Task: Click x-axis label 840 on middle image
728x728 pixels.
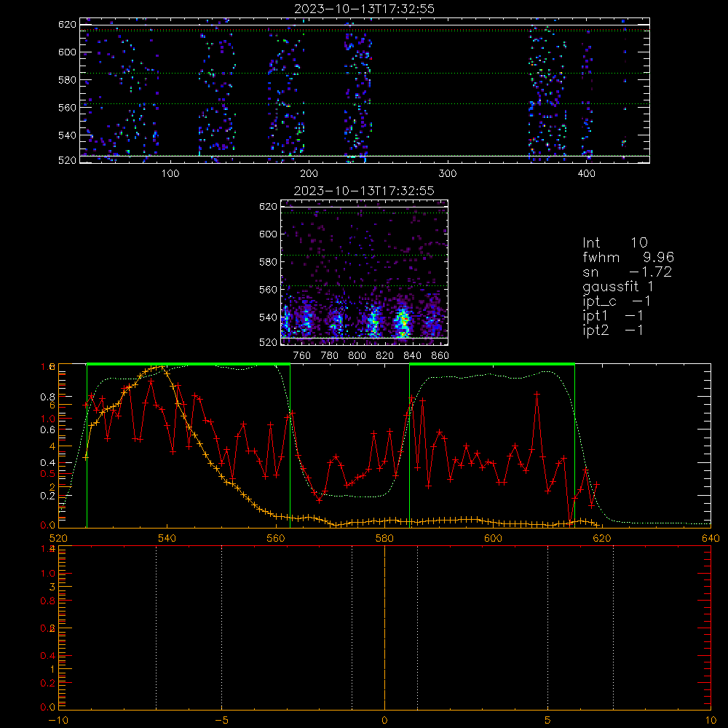Action: 413,356
